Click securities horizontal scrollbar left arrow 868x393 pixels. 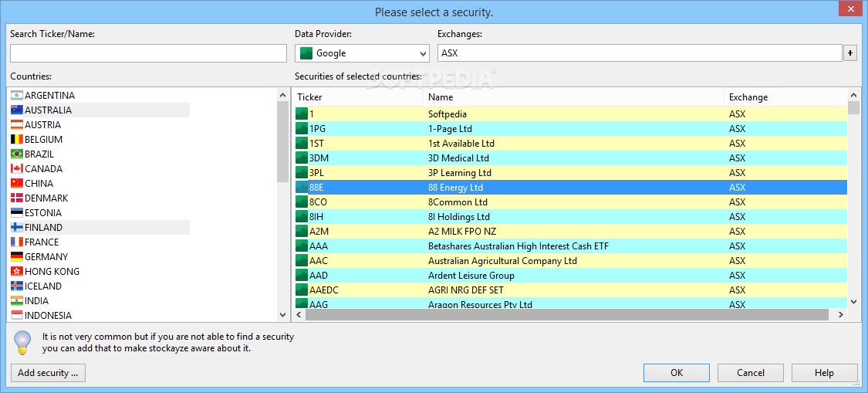(299, 315)
